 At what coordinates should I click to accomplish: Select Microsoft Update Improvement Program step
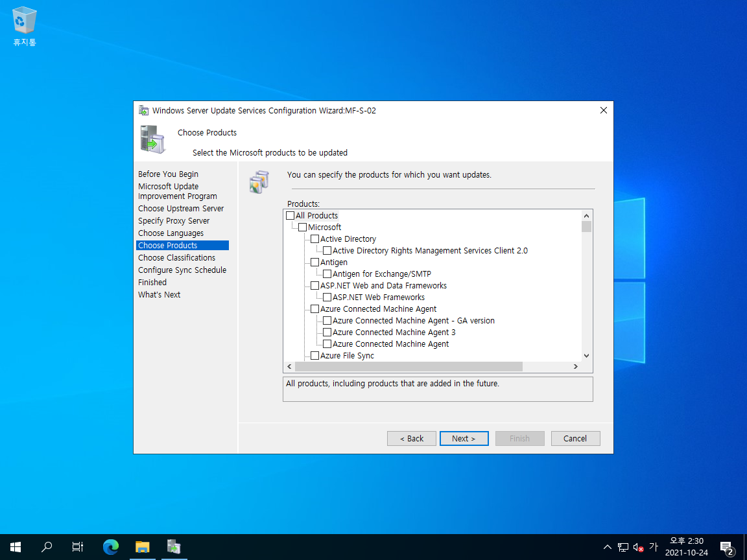177,191
